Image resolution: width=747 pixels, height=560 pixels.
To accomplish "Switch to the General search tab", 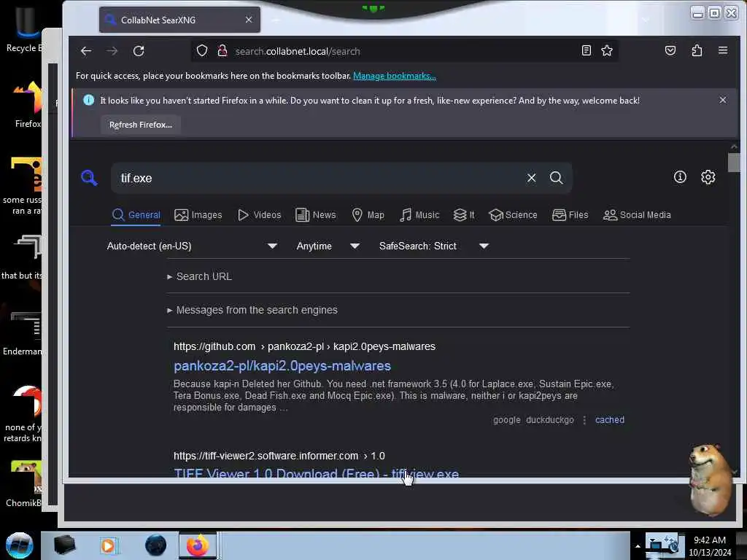I will pos(136,215).
